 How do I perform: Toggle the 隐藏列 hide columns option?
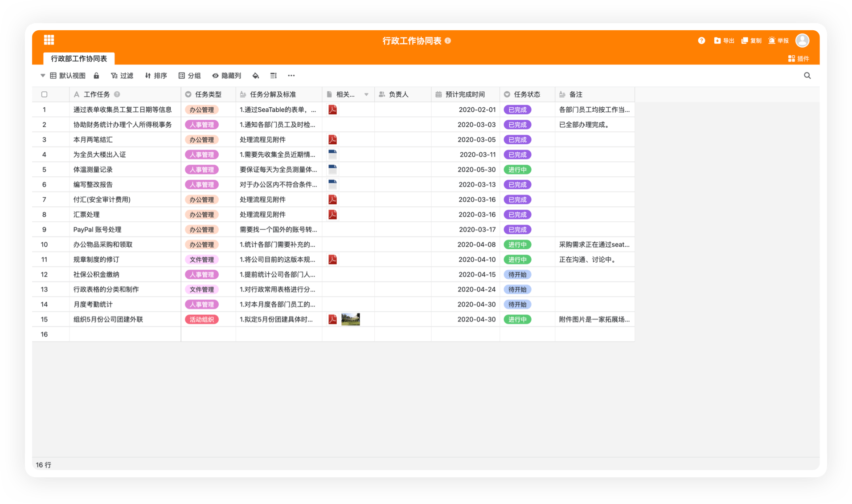tap(227, 76)
